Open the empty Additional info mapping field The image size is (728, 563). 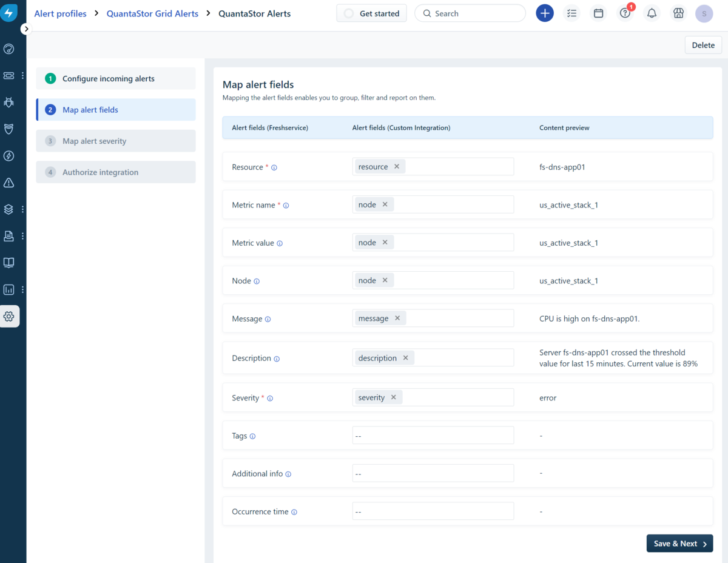click(433, 473)
